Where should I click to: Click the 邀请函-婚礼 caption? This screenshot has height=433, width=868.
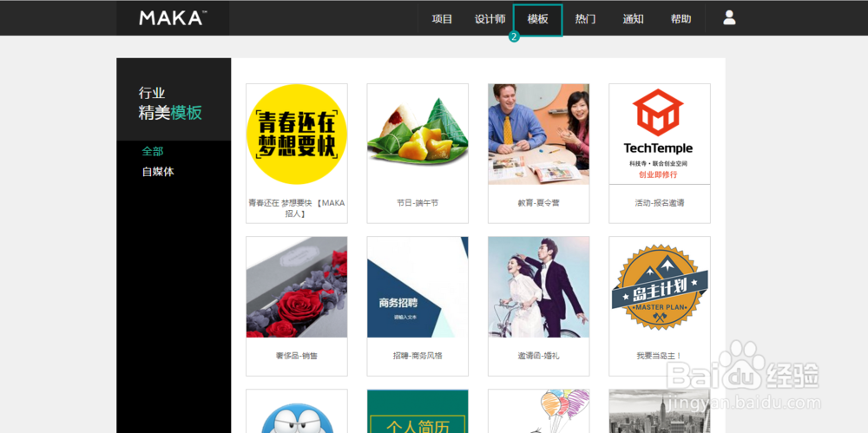click(539, 356)
